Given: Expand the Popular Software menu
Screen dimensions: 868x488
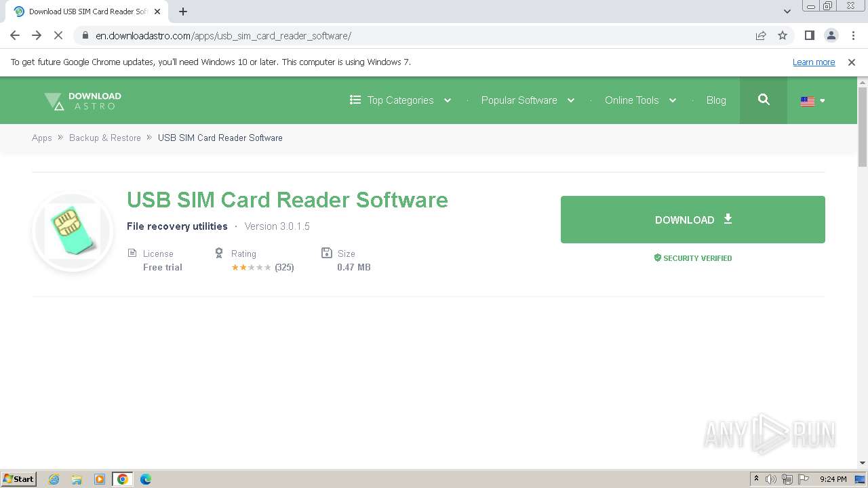Looking at the screenshot, I should click(528, 100).
